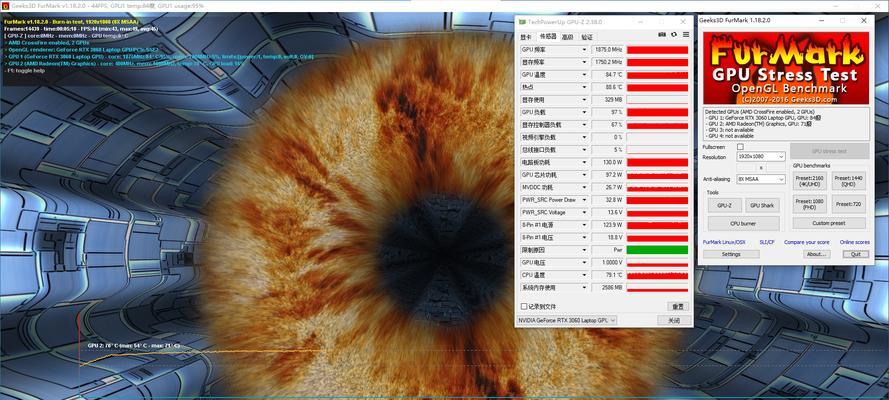Open the FurMark Linux/OSX link

[724, 242]
